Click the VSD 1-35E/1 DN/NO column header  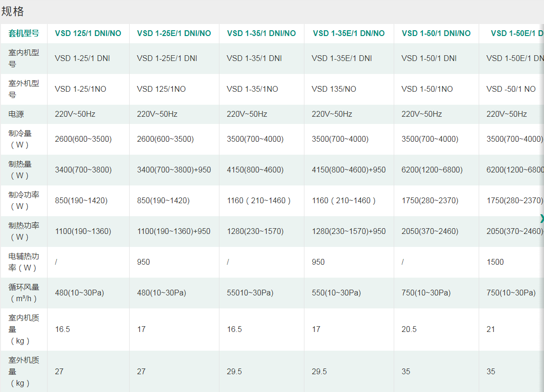(349, 33)
